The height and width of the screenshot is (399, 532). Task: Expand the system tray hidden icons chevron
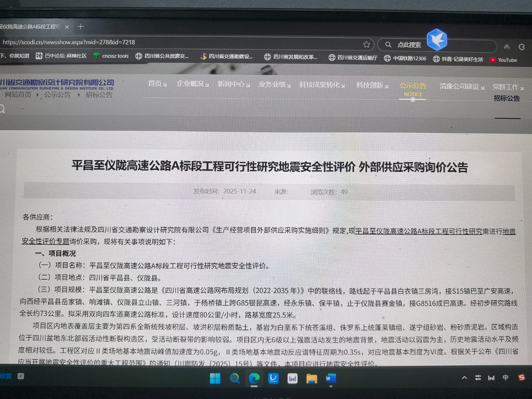[x=464, y=378]
